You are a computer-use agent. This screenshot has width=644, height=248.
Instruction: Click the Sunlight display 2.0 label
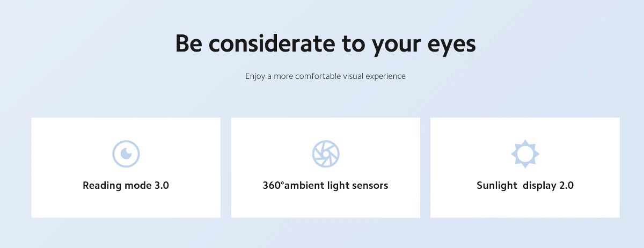[x=525, y=186]
